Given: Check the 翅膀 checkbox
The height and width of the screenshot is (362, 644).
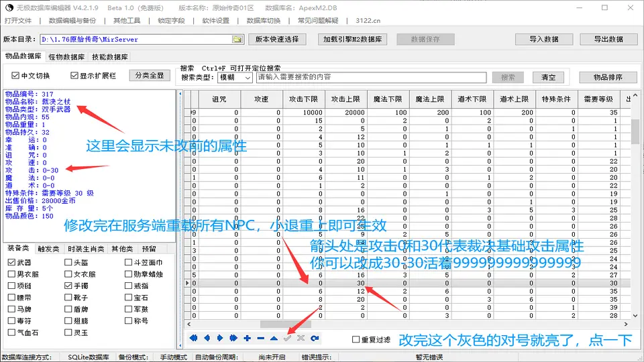Looking at the screenshot, I should click(x=68, y=320).
